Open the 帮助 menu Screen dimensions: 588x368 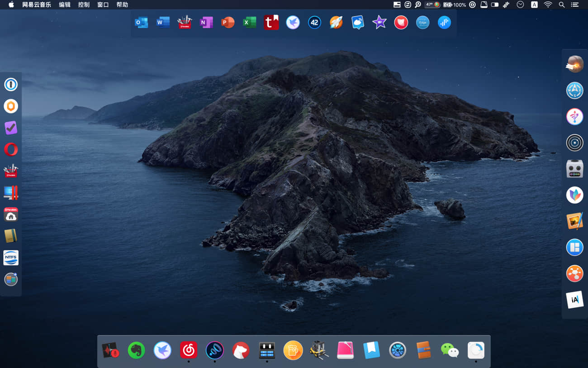(122, 5)
